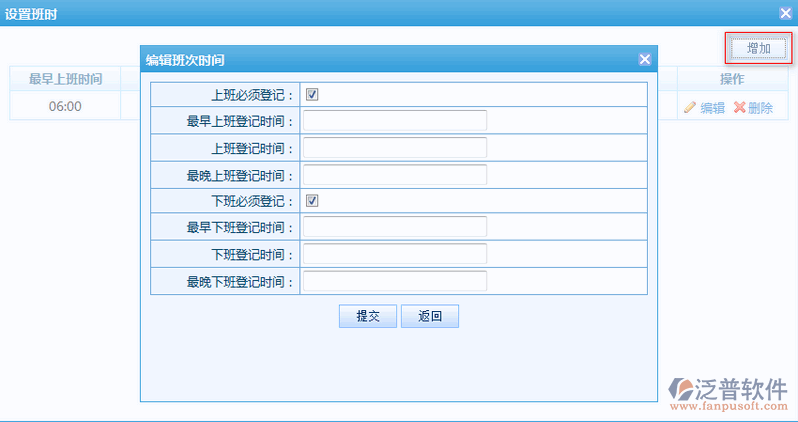Image resolution: width=798 pixels, height=422 pixels.
Task: Click the 增加 button
Action: click(x=758, y=48)
